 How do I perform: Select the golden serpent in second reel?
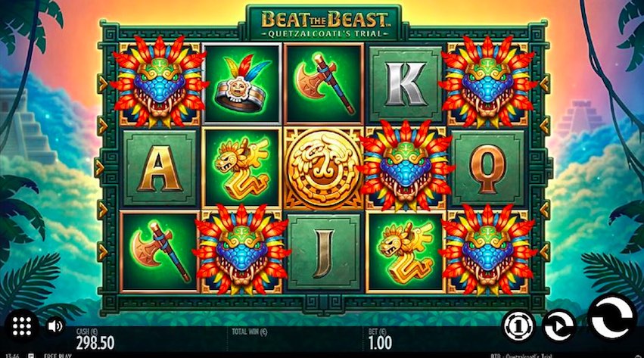pyautogui.click(x=241, y=168)
